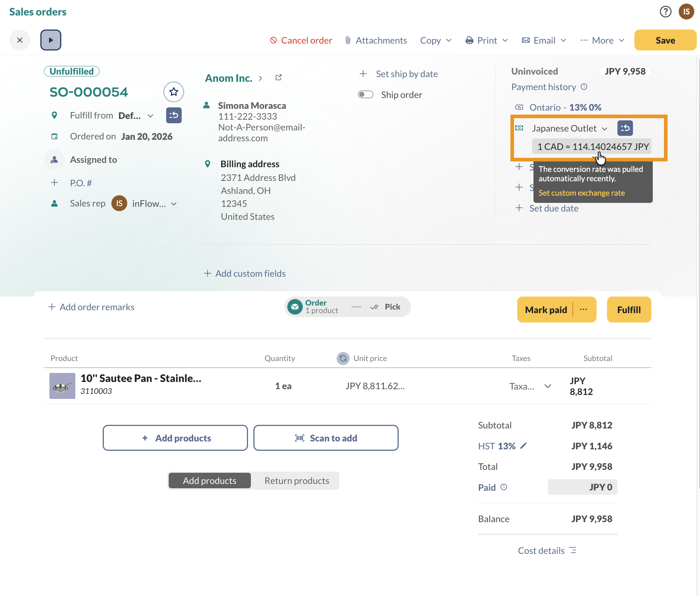Click the Save button

[665, 40]
